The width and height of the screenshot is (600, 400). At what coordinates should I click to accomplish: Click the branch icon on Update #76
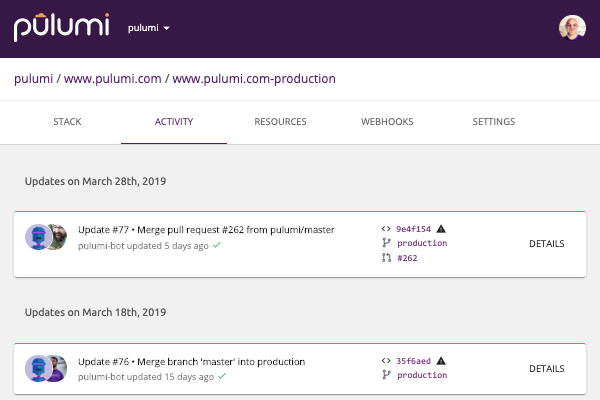point(386,375)
